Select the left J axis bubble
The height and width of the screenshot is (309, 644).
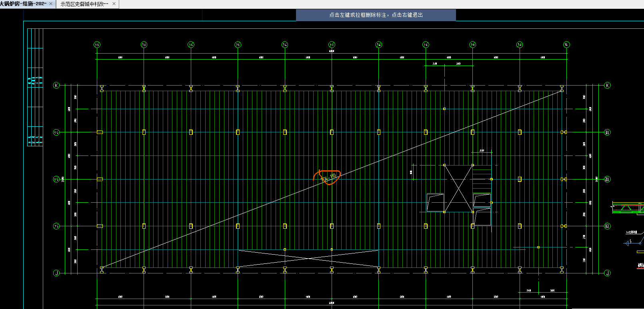click(56, 273)
